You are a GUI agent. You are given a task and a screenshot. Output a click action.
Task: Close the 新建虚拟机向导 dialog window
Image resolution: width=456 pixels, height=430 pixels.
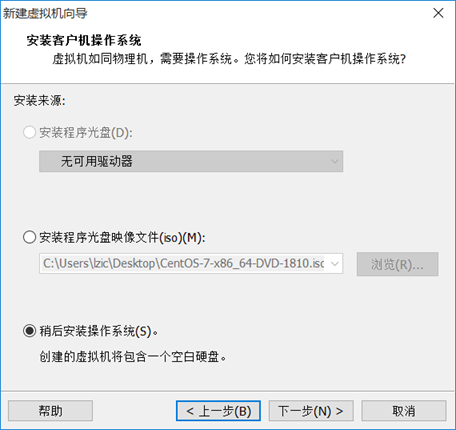438,13
